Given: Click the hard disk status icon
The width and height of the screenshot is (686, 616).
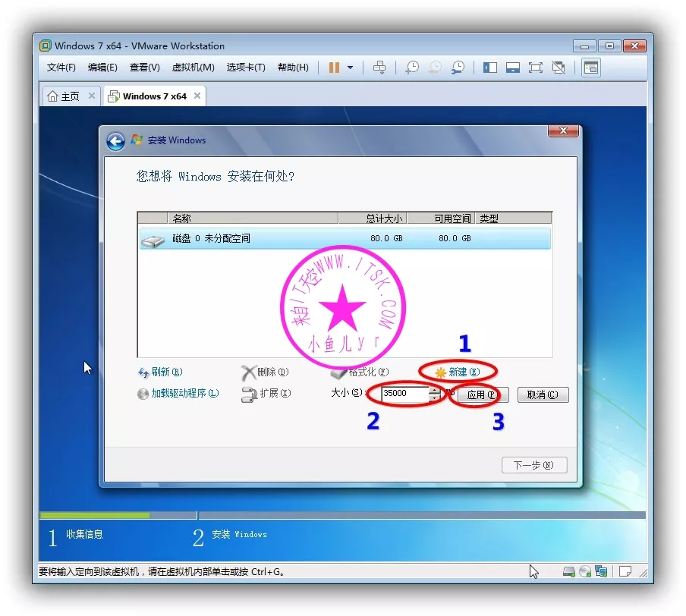Looking at the screenshot, I should click(569, 571).
